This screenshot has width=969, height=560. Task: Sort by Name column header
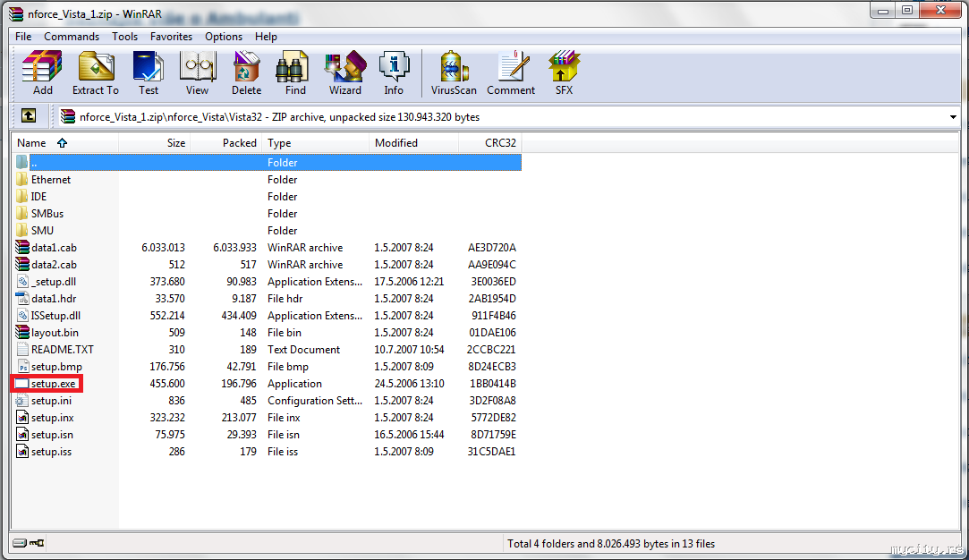click(65, 143)
